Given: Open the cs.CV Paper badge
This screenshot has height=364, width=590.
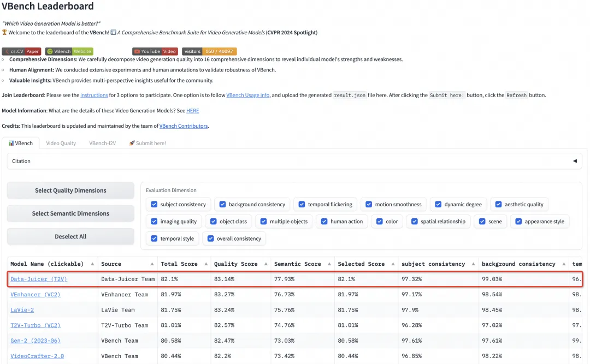Looking at the screenshot, I should [21, 51].
